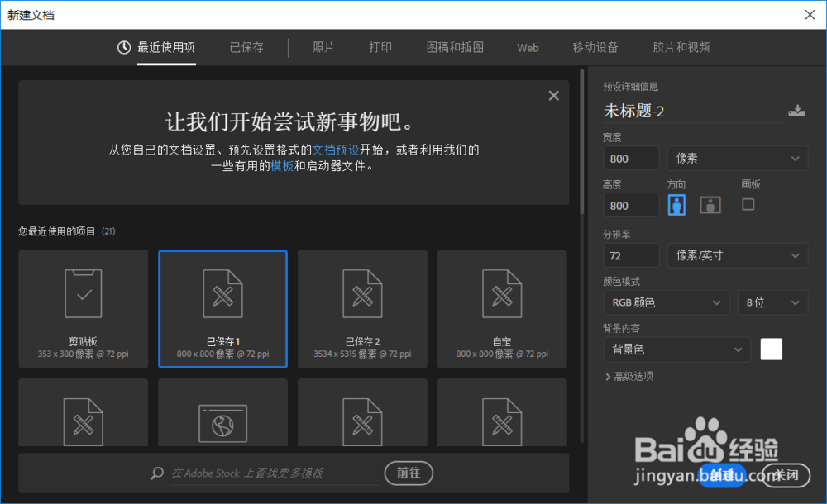Click the Adobe Stock search field
827x504 pixels.
[275, 473]
